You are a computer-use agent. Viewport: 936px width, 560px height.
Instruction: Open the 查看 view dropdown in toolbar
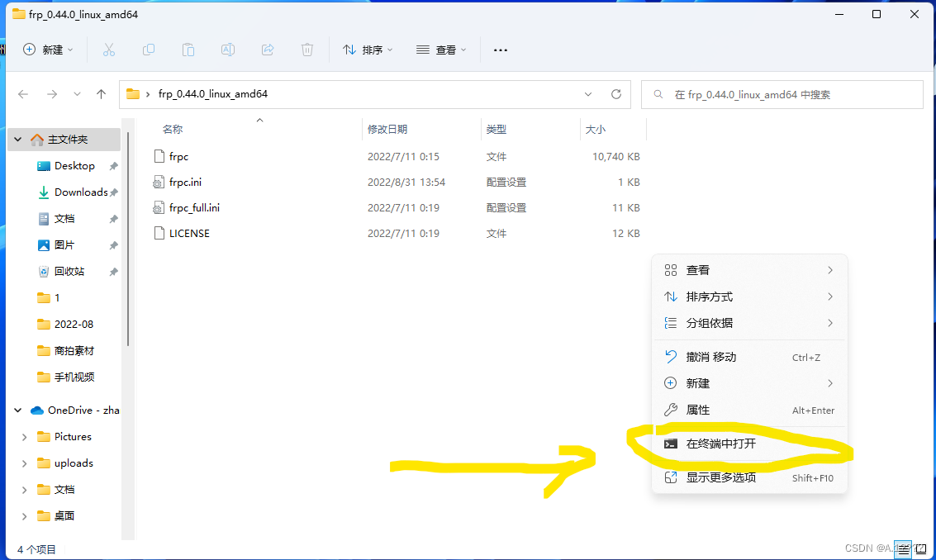pos(441,50)
